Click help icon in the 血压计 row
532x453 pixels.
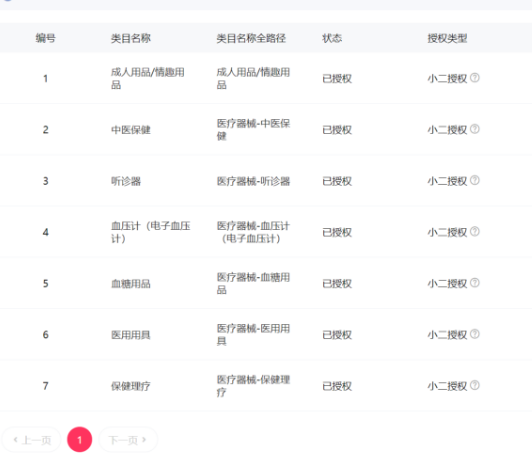coord(475,232)
